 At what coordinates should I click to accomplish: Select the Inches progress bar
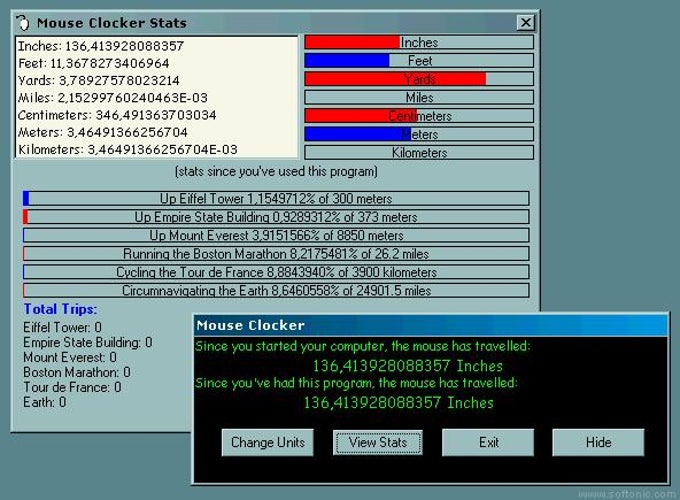click(x=419, y=42)
